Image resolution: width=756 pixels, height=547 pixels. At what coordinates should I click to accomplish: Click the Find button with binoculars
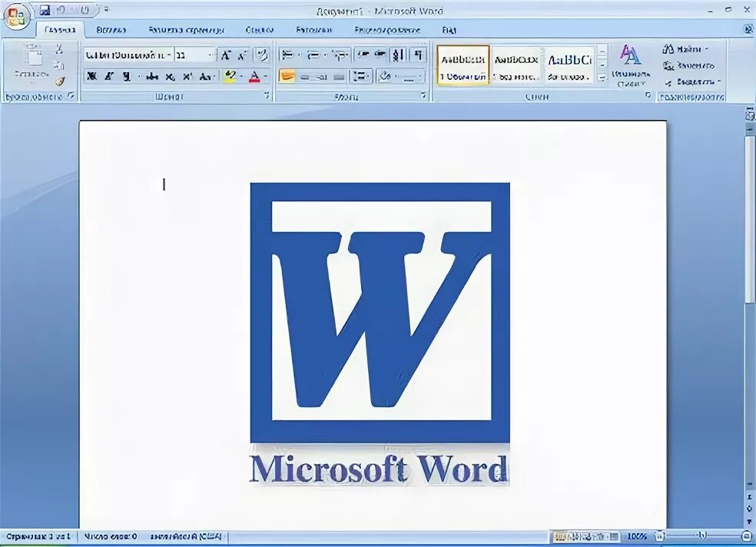(x=685, y=49)
